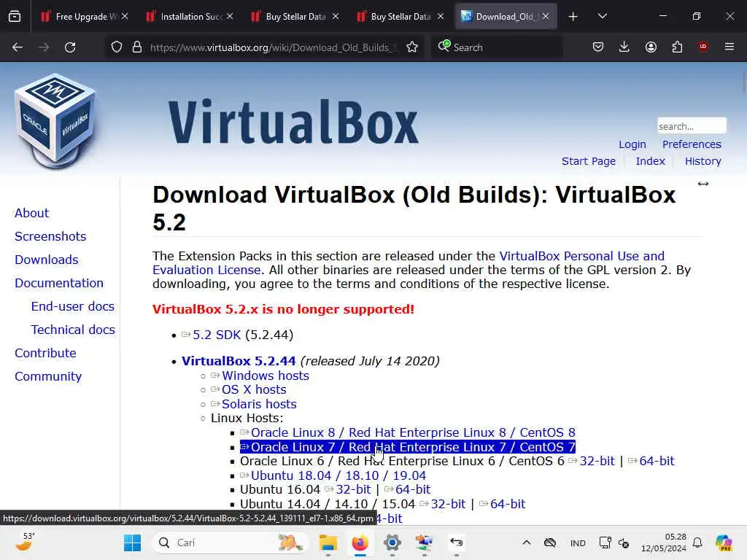Open tracking protection shield icon
The width and height of the screenshot is (747, 560).
(117, 47)
